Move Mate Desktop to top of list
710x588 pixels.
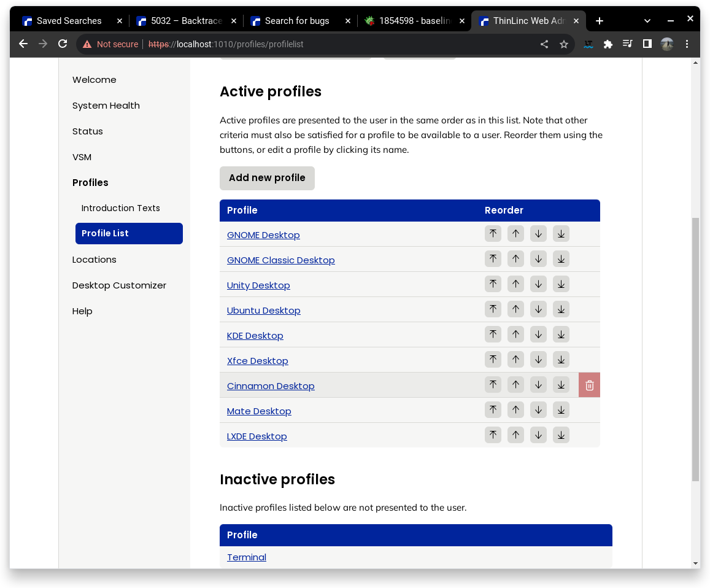493,409
